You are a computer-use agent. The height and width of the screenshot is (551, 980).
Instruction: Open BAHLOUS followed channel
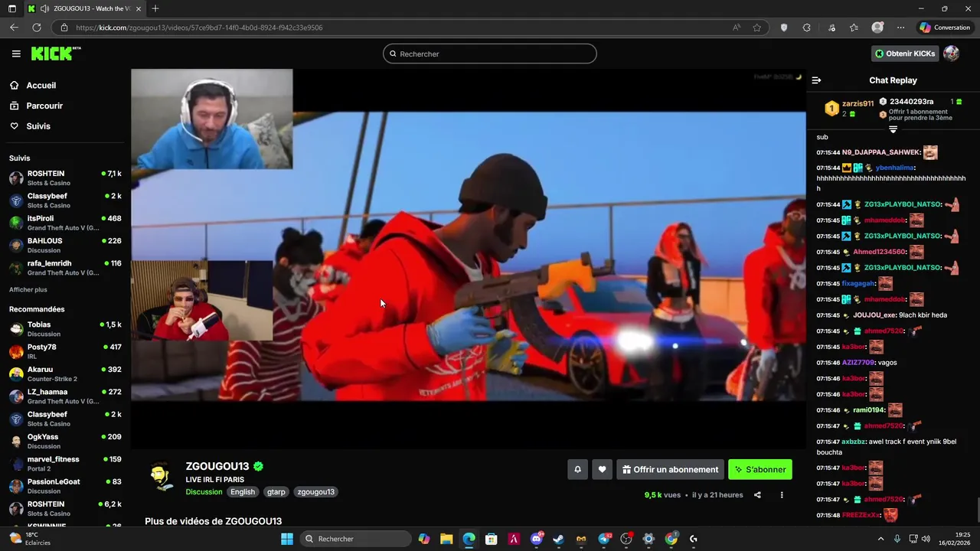[65, 245]
